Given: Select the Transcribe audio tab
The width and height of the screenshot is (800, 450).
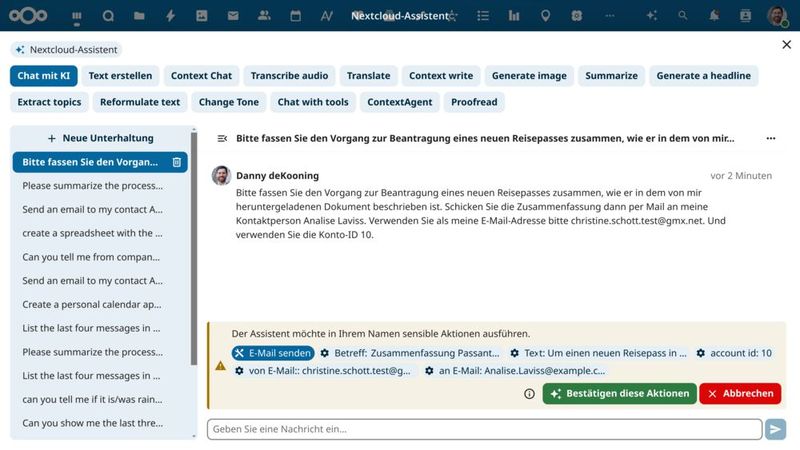Looking at the screenshot, I should click(289, 76).
